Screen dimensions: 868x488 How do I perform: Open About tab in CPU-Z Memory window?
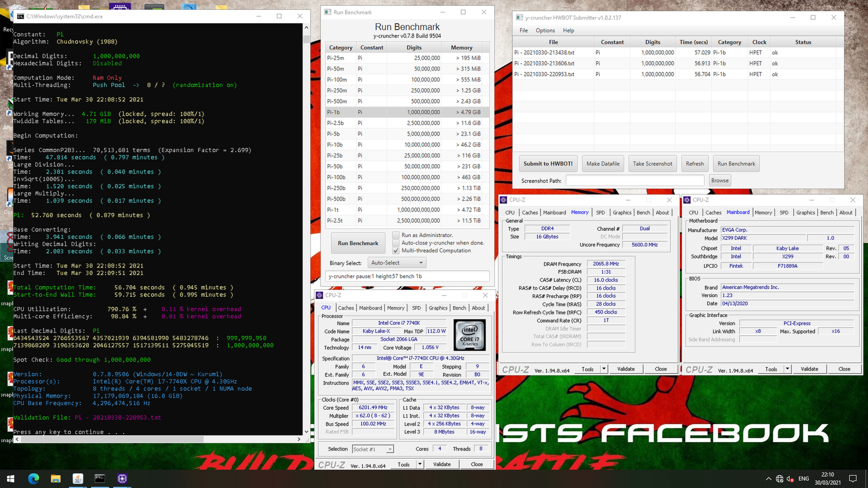point(662,212)
